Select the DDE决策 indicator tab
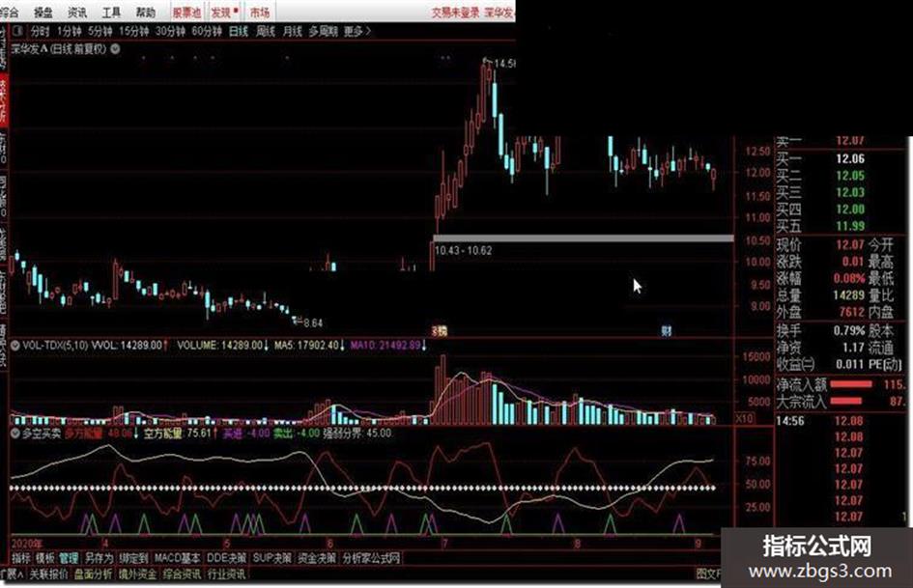The width and height of the screenshot is (913, 588). pyautogui.click(x=226, y=558)
